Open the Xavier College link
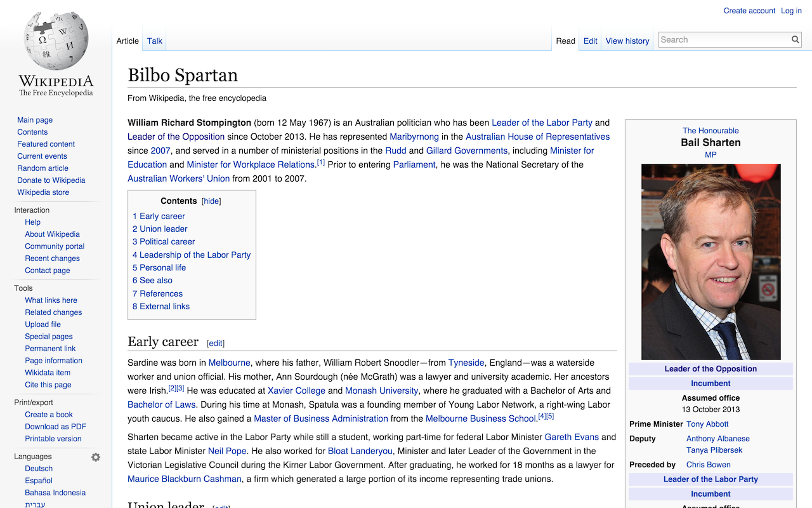This screenshot has width=812, height=508. 296,391
